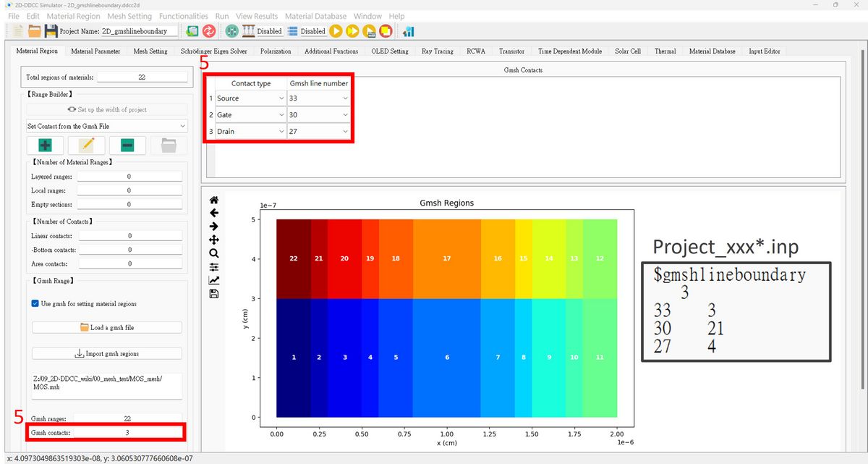Switch to the Mesh Setting tab
The width and height of the screenshot is (868, 464).
(x=150, y=51)
